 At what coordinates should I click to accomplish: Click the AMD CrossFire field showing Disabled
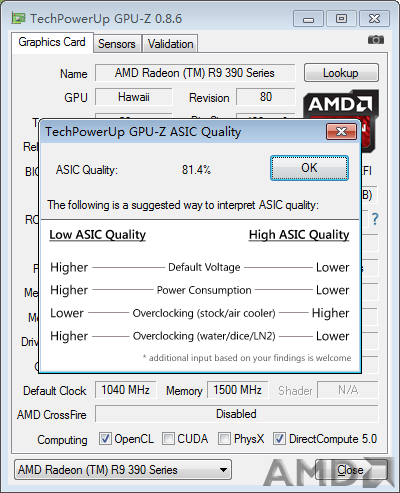(x=236, y=414)
